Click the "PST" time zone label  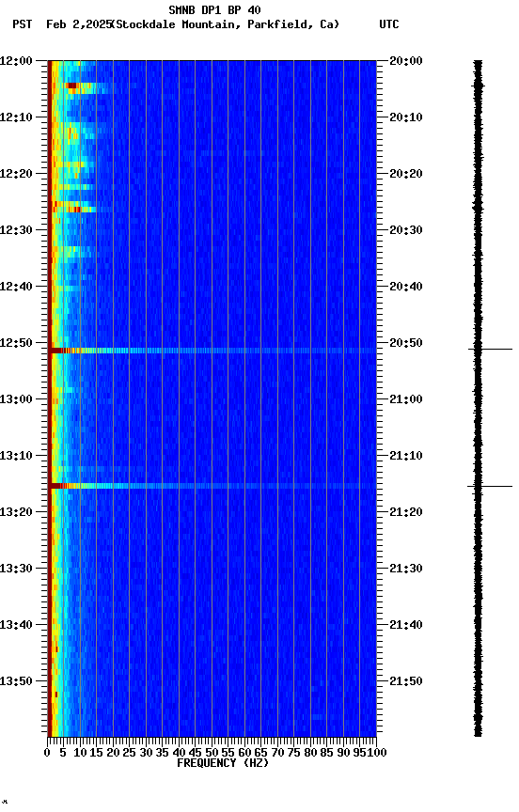pos(23,24)
